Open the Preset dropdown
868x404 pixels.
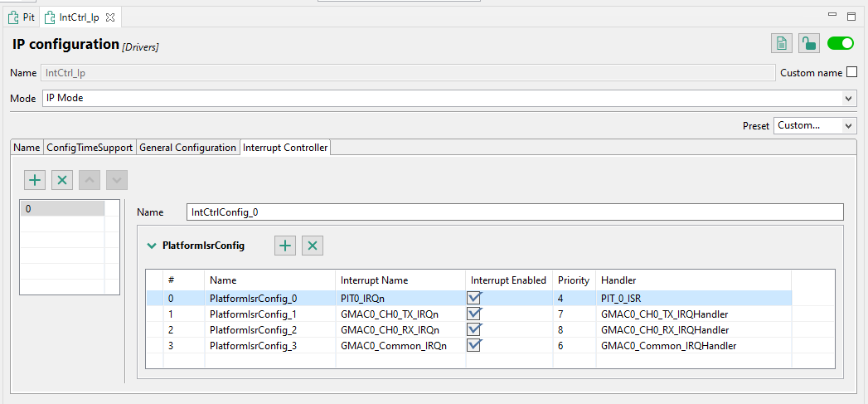coord(848,126)
